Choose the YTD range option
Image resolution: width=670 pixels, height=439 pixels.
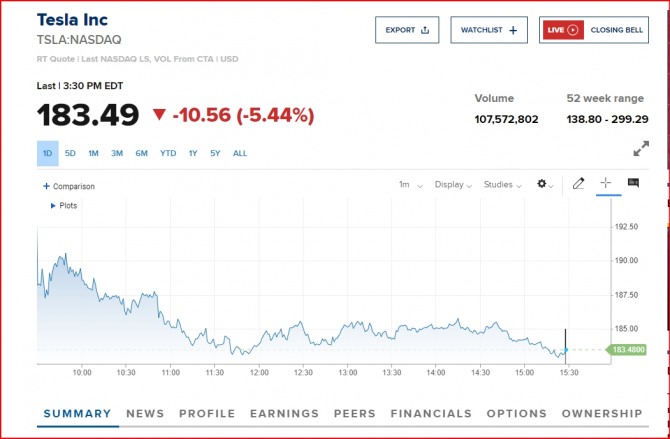[x=168, y=153]
